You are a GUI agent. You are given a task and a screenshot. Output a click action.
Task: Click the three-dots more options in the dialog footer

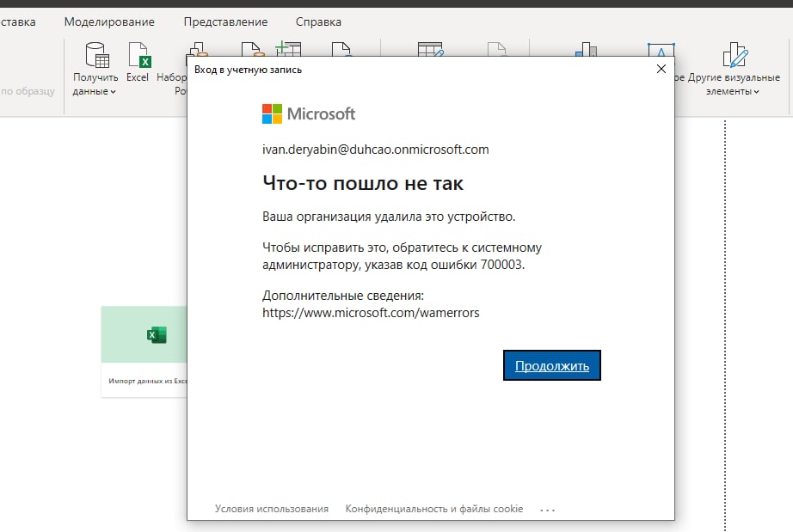[547, 511]
